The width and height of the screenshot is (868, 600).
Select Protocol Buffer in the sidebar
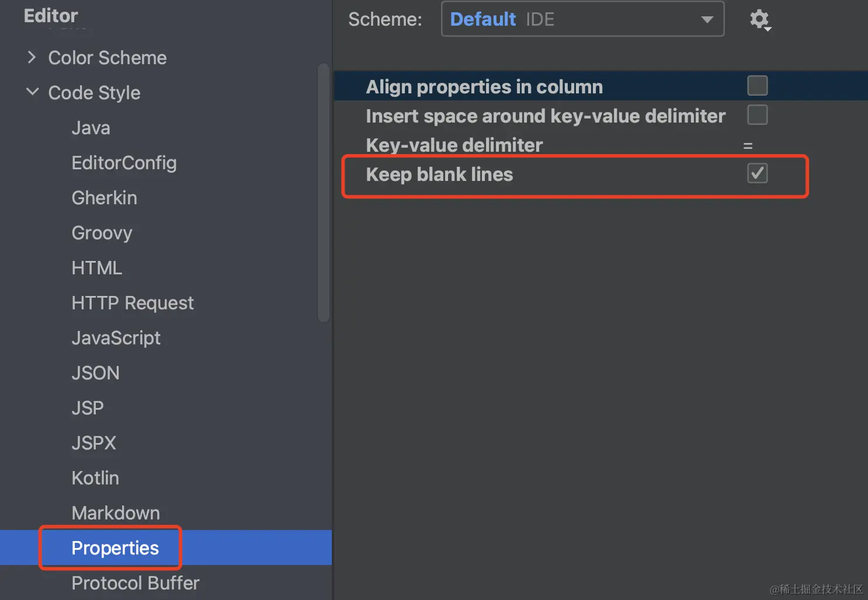point(136,583)
